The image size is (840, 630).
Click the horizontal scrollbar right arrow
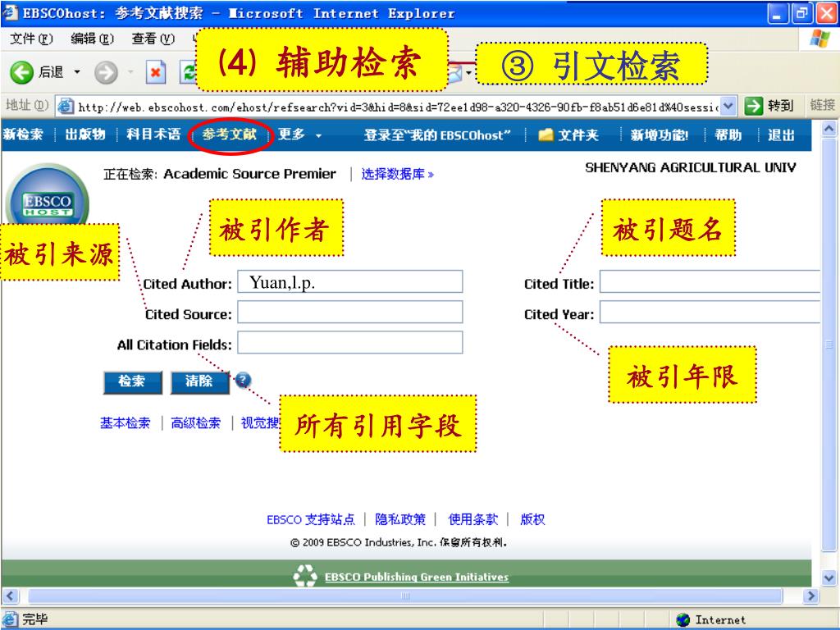click(x=810, y=596)
